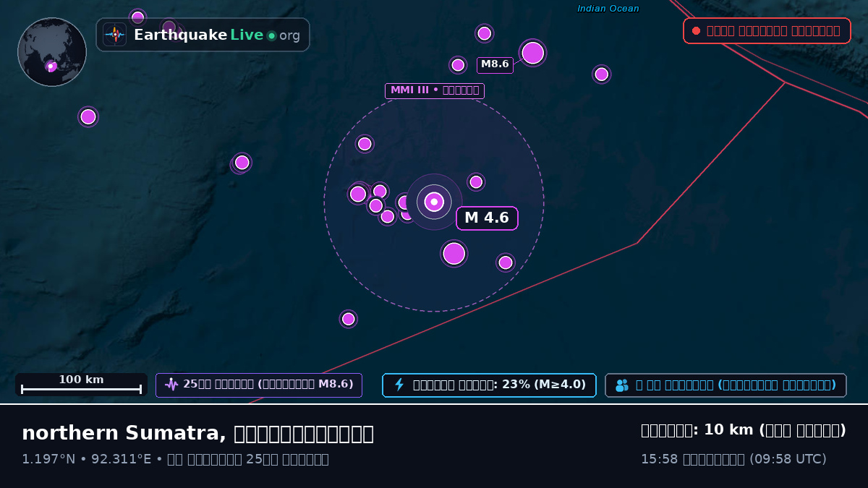868x488 pixels.
Task: Click the EarthquakeLive compass logo icon
Action: (x=114, y=35)
